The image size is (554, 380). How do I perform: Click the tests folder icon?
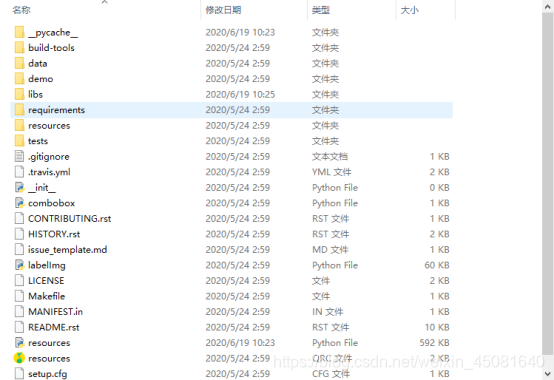(x=19, y=141)
